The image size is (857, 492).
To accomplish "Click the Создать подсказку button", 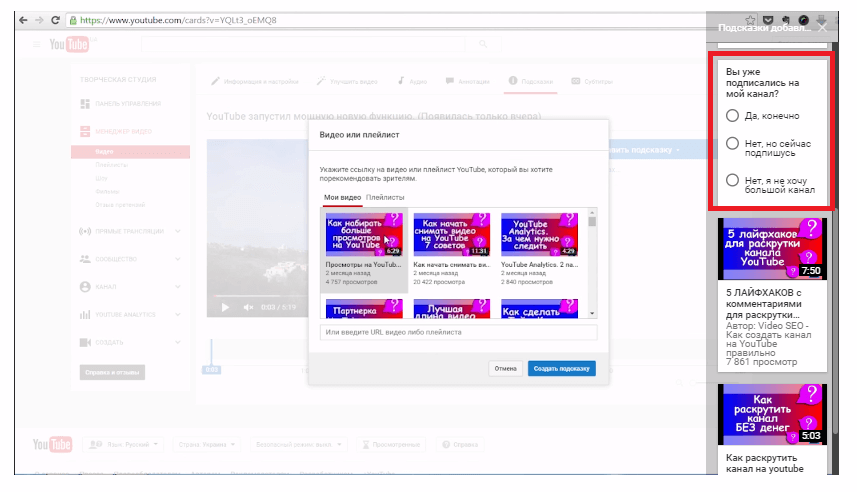I will click(x=561, y=369).
